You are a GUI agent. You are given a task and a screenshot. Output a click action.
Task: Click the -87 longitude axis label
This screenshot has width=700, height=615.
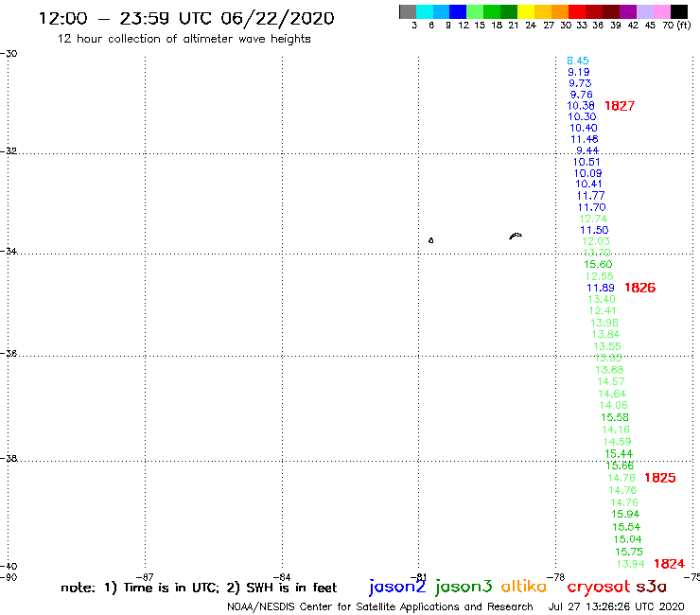[x=145, y=577]
